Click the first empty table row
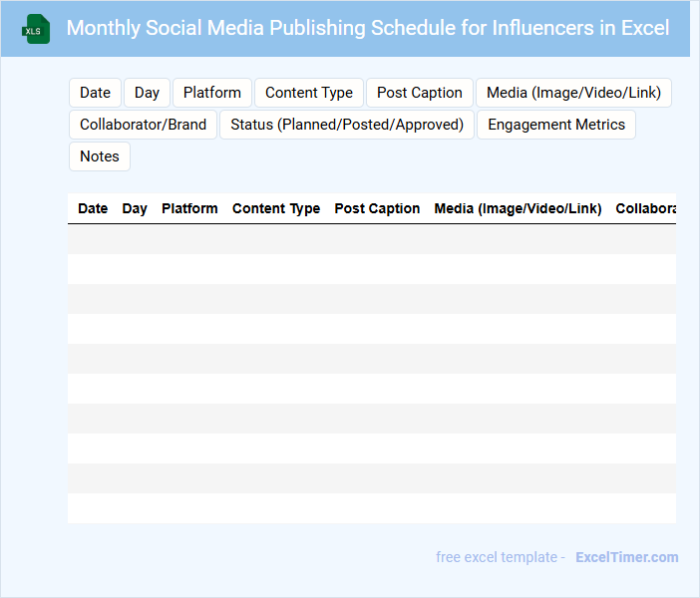Screen dimensions: 700x598 click(x=371, y=239)
